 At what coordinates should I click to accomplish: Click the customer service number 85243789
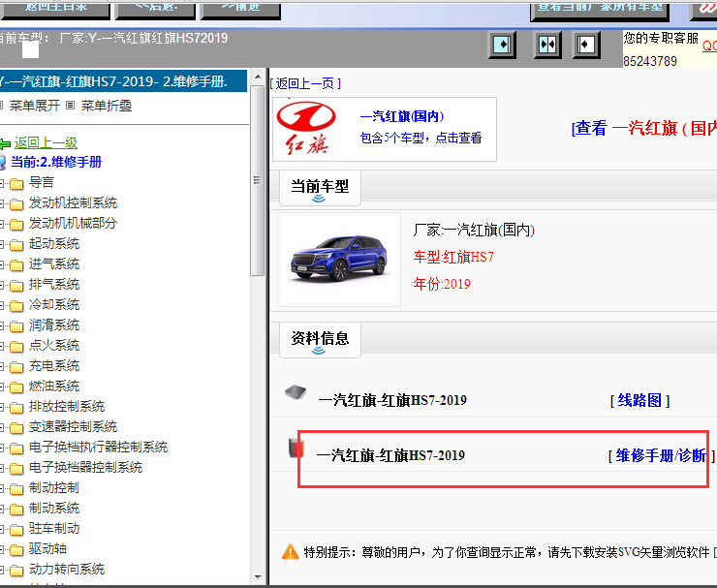[650, 61]
